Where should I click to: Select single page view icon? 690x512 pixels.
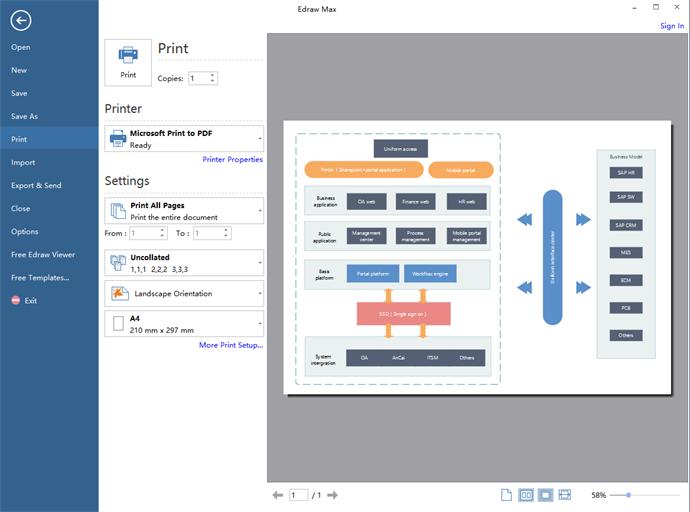click(506, 495)
